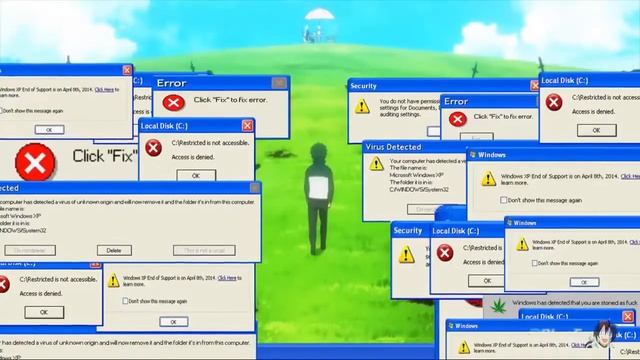This screenshot has height=360, width=640.
Task: Click OK in Local Disk dialog below wide virus dialog
Action: 44,312
